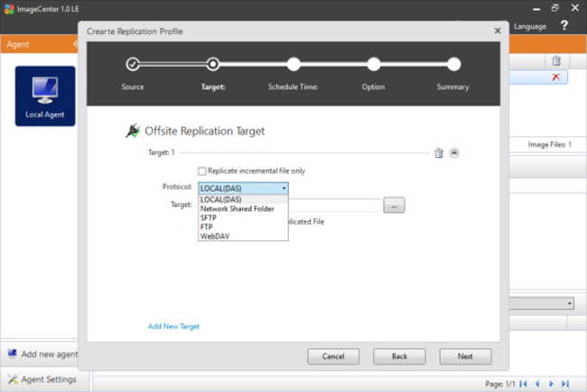Screen dimensions: 587x392
Task: Click the Target step circle
Action: click(213, 64)
